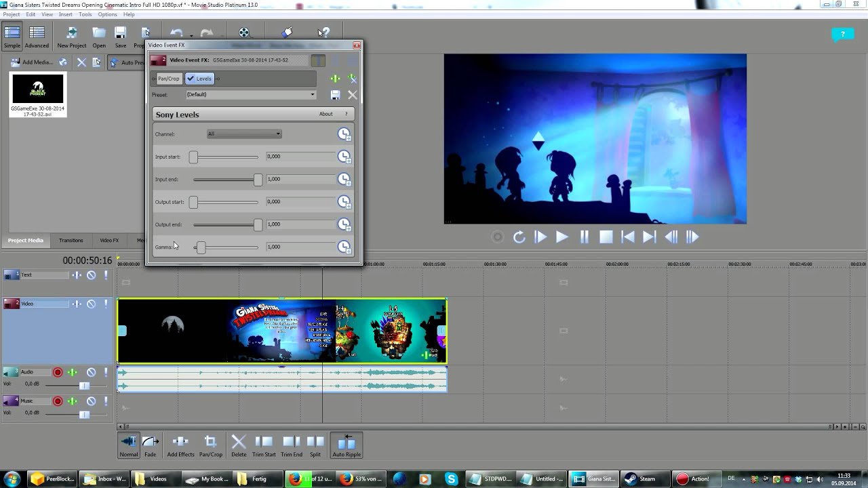Image resolution: width=868 pixels, height=488 pixels.
Task: Click the Gamma value field showing 1,000
Action: (x=300, y=247)
